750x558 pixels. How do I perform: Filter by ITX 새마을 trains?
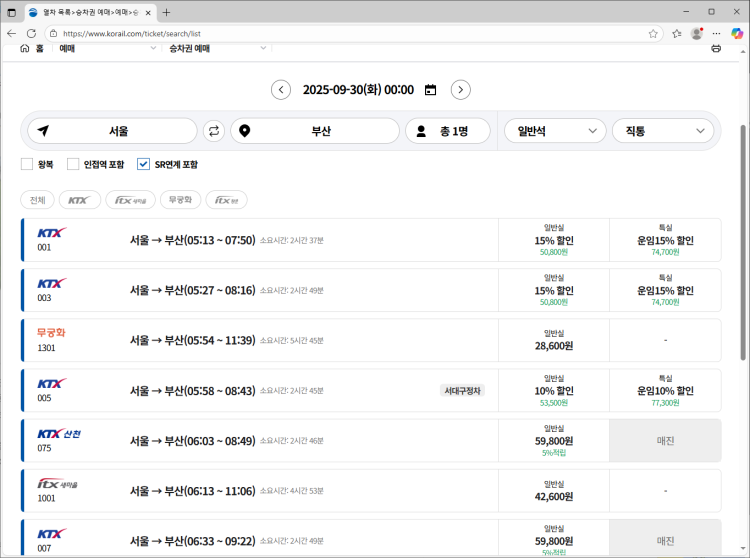coord(131,200)
